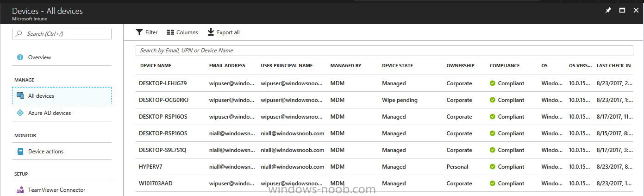Sort by MANAGED BY column header

click(x=346, y=66)
